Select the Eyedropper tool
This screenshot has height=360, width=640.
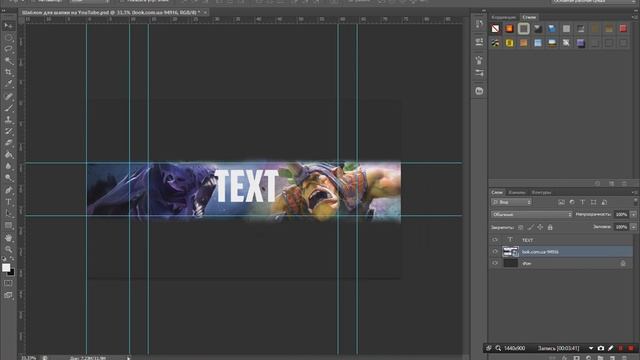click(8, 84)
